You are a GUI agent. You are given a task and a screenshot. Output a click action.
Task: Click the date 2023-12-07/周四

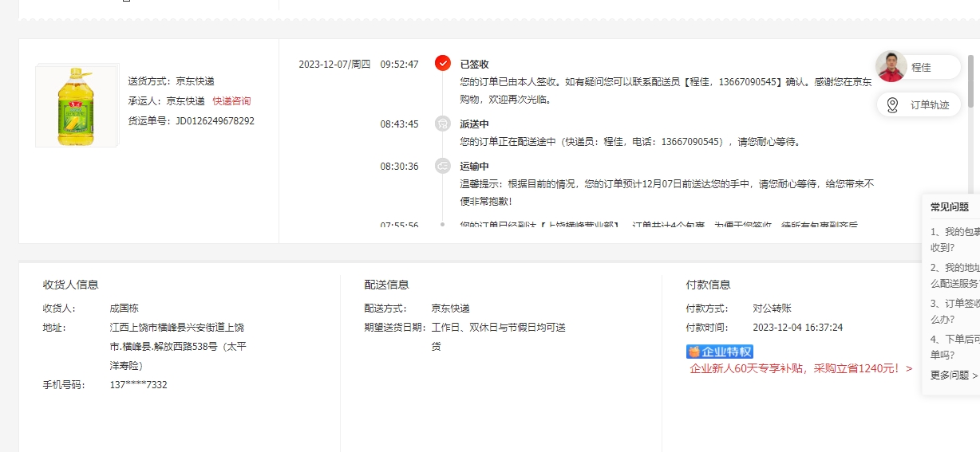(334, 65)
